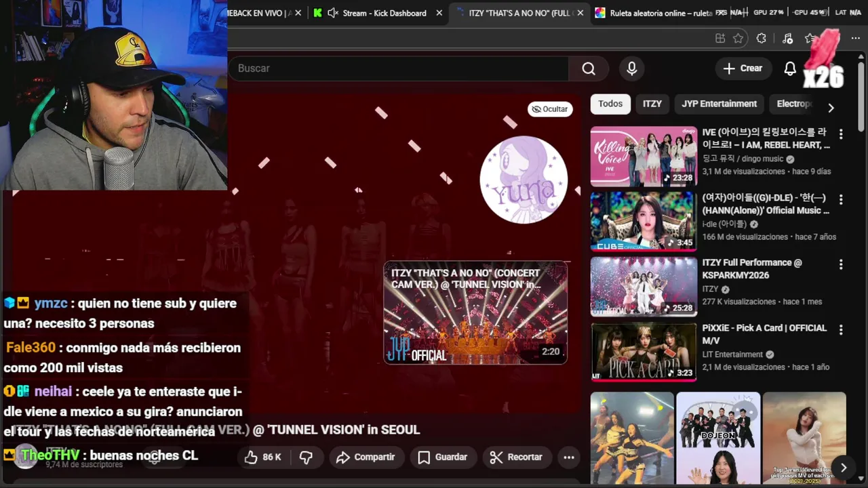This screenshot has width=868, height=488.
Task: Open CONCERT CAM VER. end-screen video card
Action: 475,312
